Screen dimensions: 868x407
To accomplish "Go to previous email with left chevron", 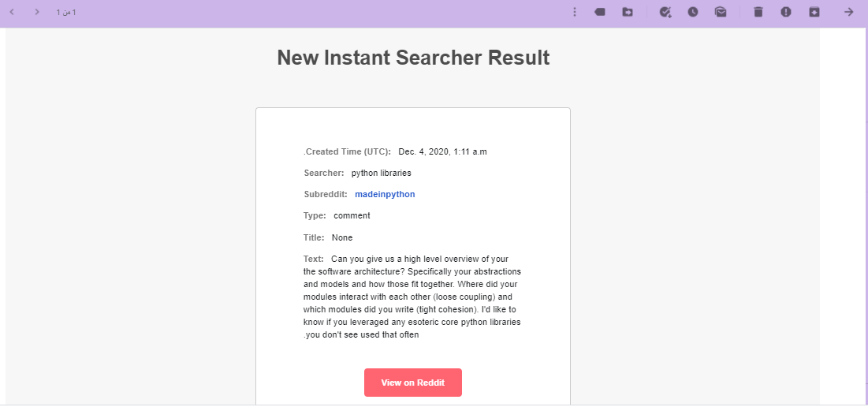I will tap(12, 12).
